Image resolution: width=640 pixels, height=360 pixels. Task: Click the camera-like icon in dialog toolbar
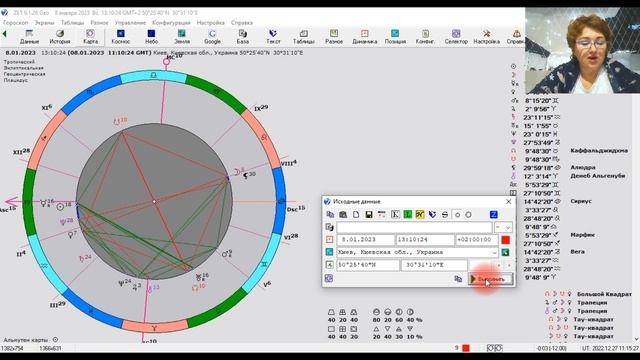[x=343, y=215]
